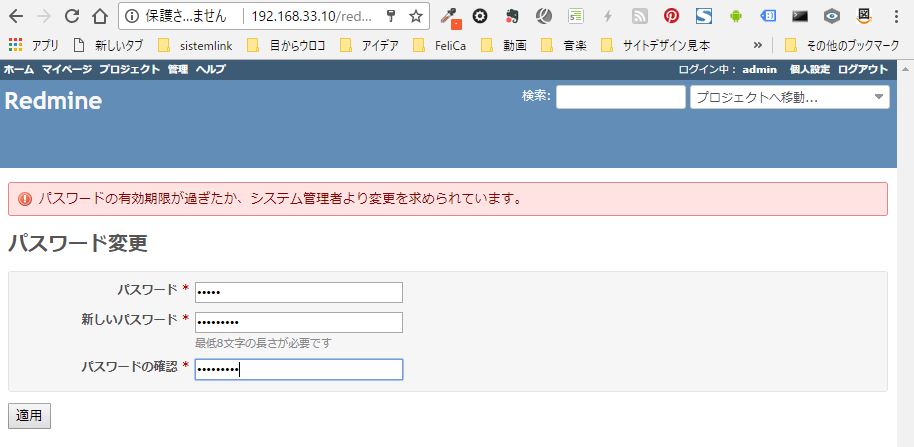Open the black gear extension
This screenshot has height=447, width=914.
click(x=480, y=16)
